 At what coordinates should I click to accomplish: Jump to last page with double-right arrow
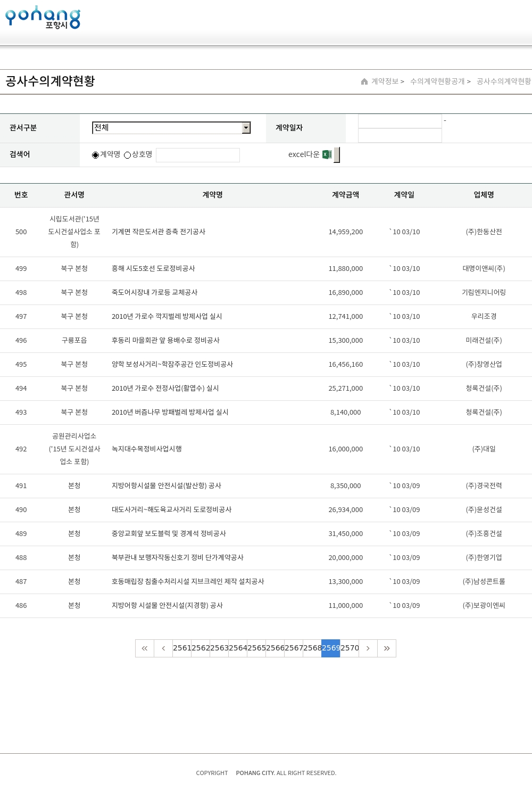pyautogui.click(x=387, y=648)
